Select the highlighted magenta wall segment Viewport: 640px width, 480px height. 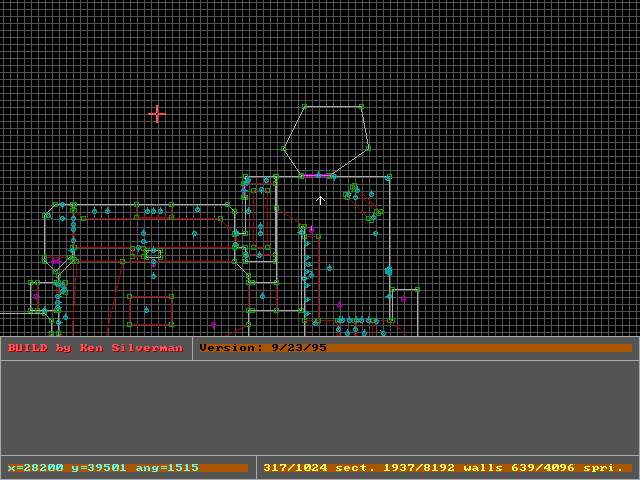point(317,176)
